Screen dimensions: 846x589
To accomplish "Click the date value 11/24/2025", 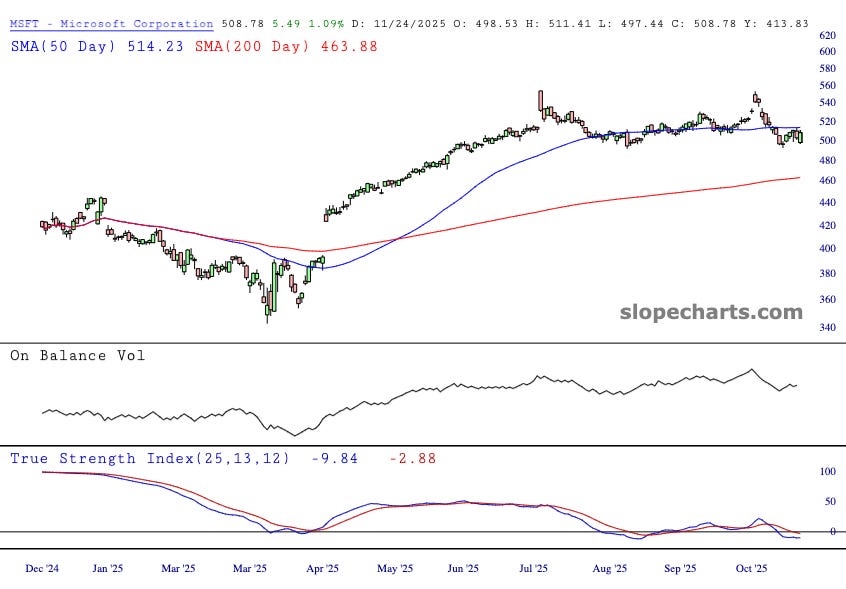I will [410, 24].
